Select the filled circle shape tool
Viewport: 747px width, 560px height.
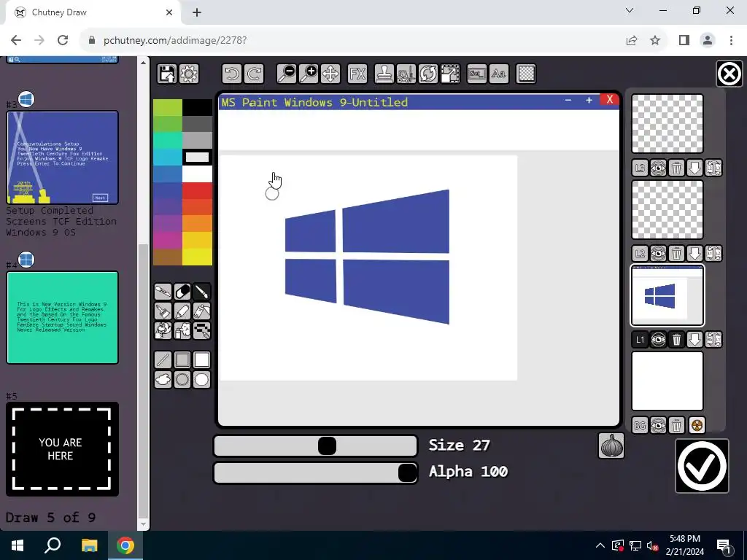pos(202,379)
